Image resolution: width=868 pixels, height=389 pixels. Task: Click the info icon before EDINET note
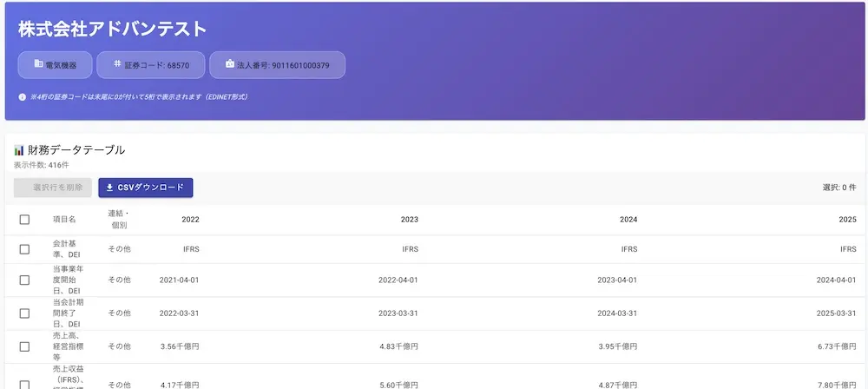pyautogui.click(x=23, y=97)
